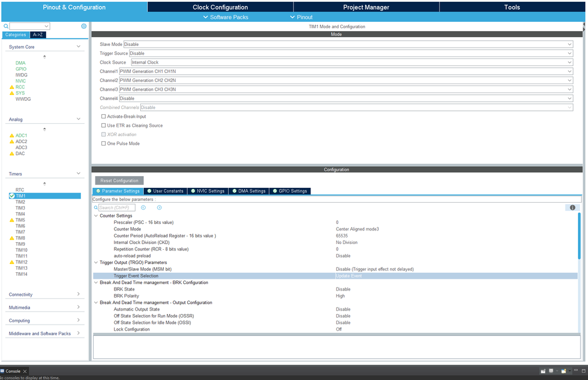This screenshot has width=588, height=380.
Task: Open the User Constants tab
Action: pyautogui.click(x=166, y=191)
